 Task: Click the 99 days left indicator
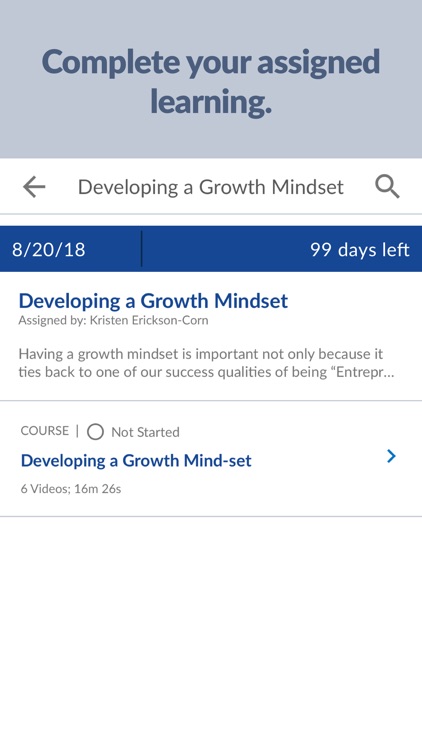[360, 249]
